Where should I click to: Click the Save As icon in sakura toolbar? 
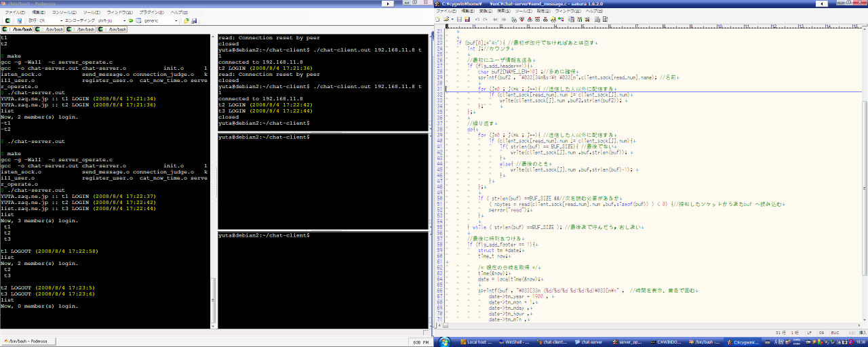point(467,20)
